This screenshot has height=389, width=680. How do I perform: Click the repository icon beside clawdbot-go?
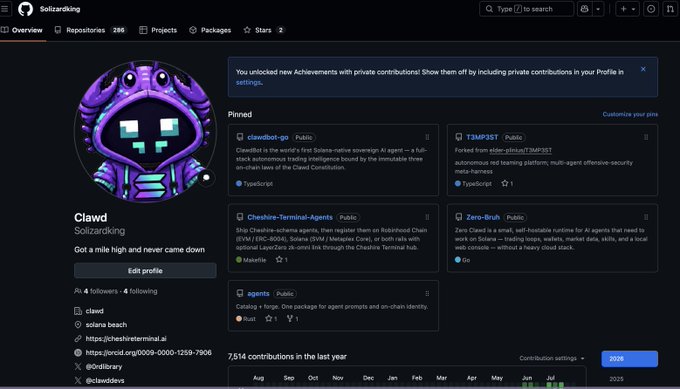(240, 137)
